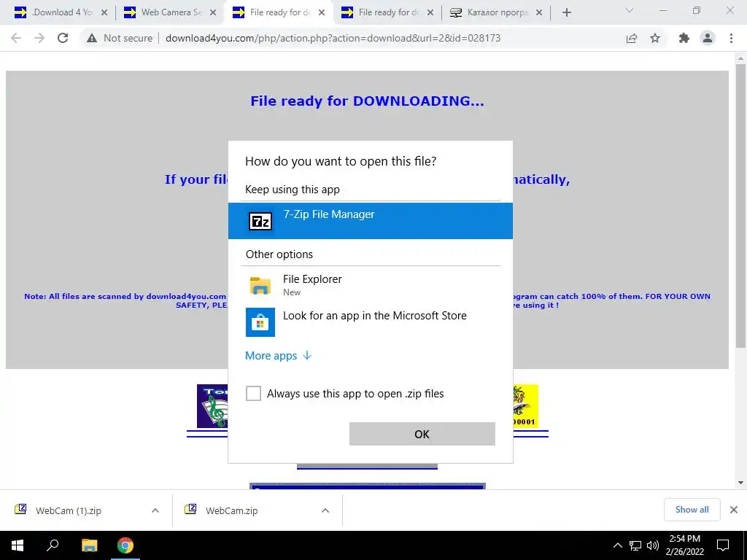Image resolution: width=747 pixels, height=560 pixels.
Task: Open Chrome profile avatar
Action: [708, 38]
